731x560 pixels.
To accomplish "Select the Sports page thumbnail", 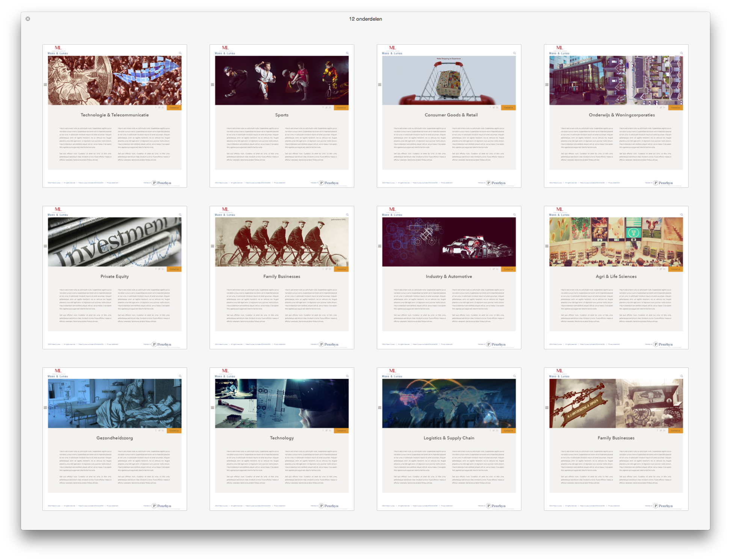I will (282, 116).
